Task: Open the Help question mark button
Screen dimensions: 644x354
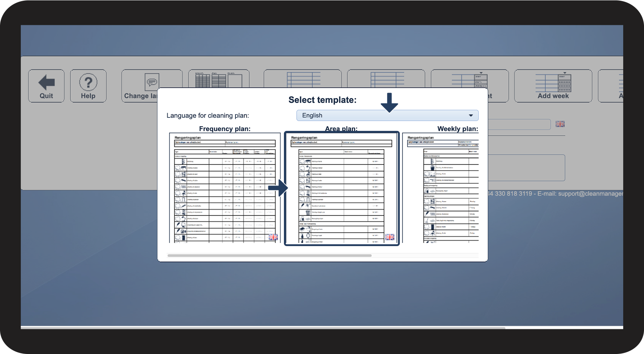Action: 88,86
